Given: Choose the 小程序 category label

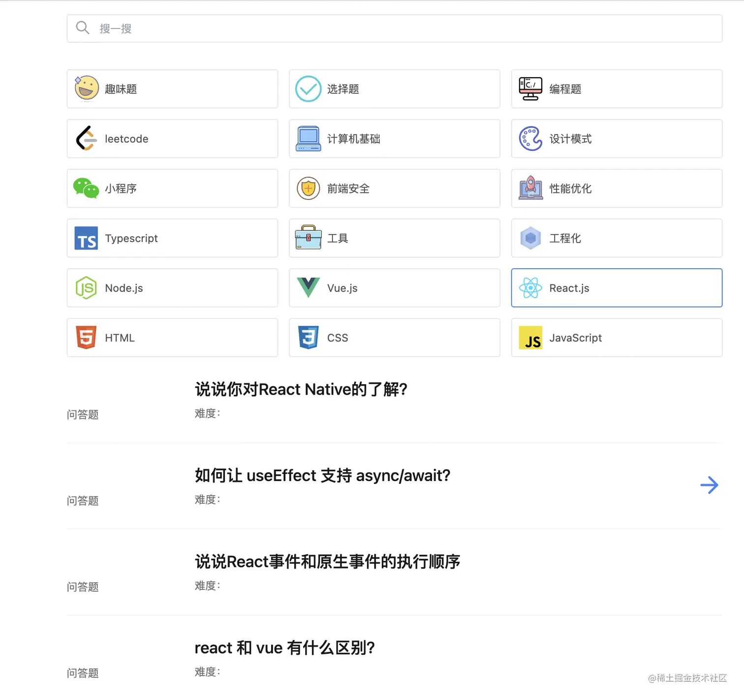Looking at the screenshot, I should coord(121,188).
